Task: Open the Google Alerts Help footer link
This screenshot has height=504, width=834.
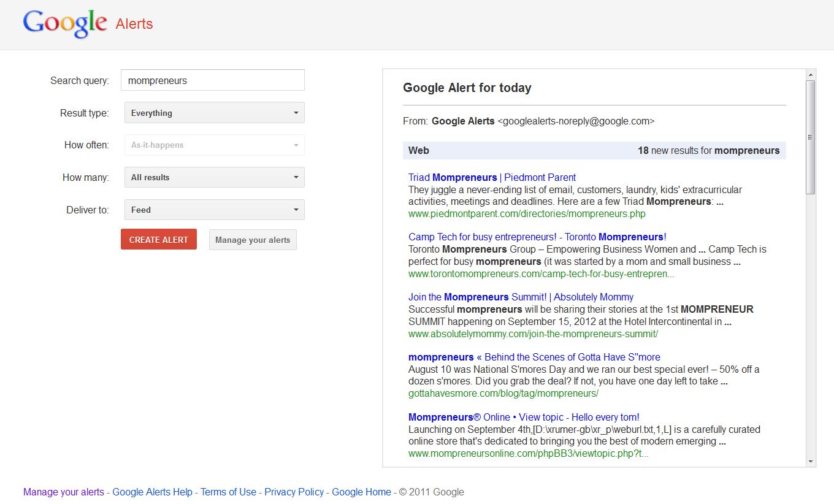Action: (x=152, y=492)
